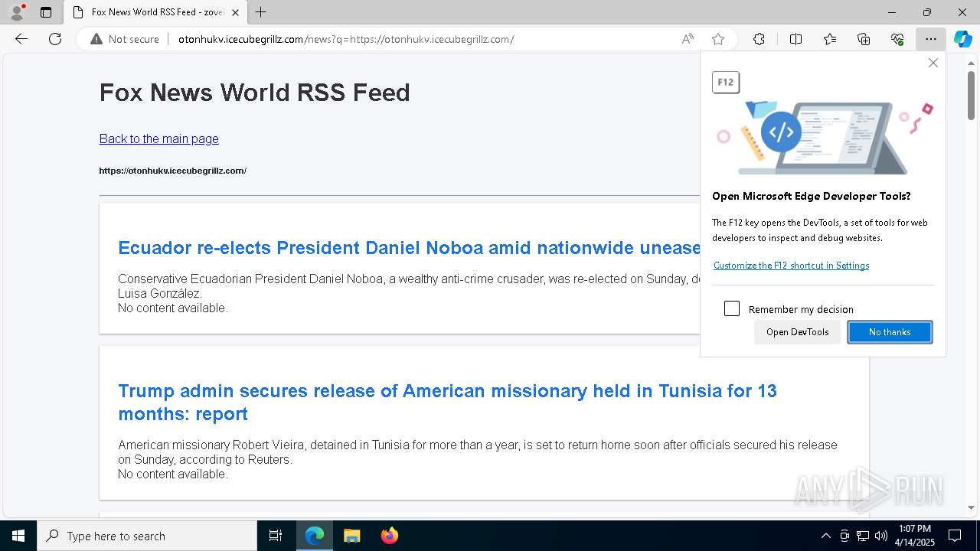This screenshot has height=551, width=980.
Task: Click Customize the F12 shortcut in Settings
Action: click(791, 266)
